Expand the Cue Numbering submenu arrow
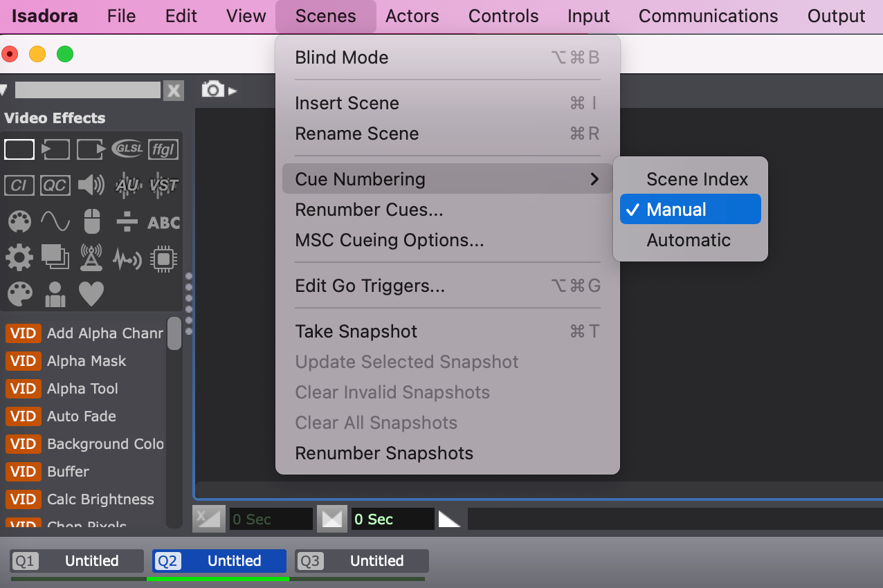Viewport: 883px width, 588px height. pyautogui.click(x=594, y=179)
